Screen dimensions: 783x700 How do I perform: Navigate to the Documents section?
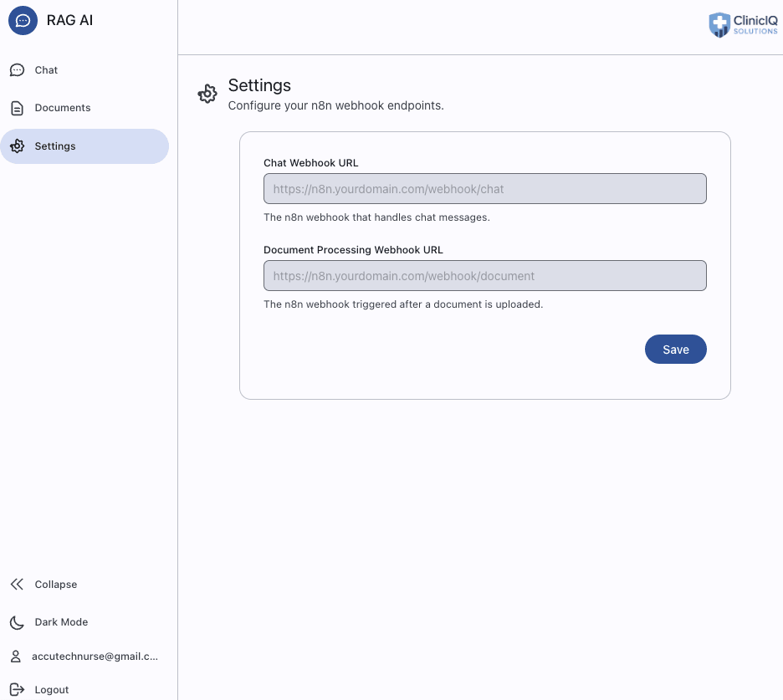coord(63,108)
